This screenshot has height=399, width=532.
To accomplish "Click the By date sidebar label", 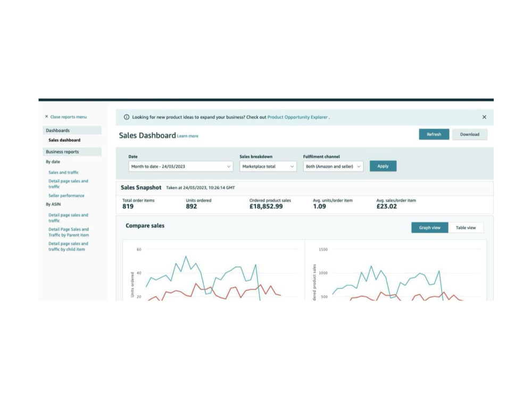I will pyautogui.click(x=53, y=162).
